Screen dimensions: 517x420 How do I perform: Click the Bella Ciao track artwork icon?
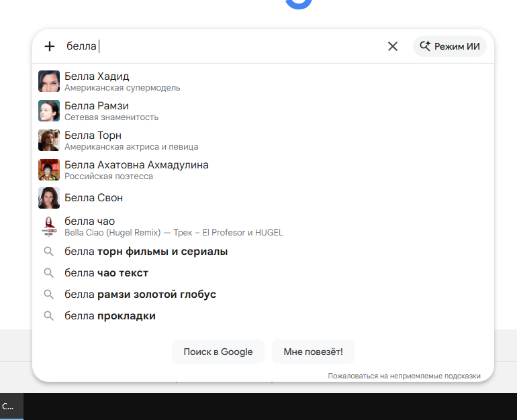click(x=49, y=227)
